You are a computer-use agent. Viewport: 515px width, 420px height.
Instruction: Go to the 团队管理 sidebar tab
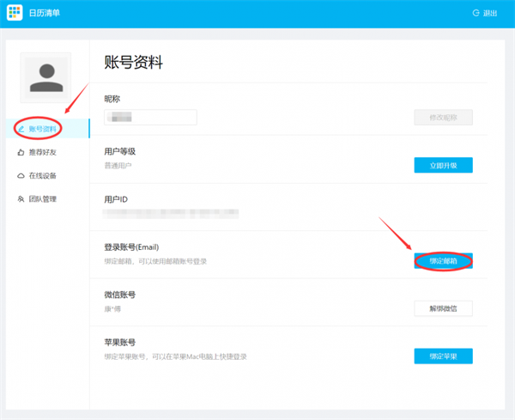click(x=42, y=199)
